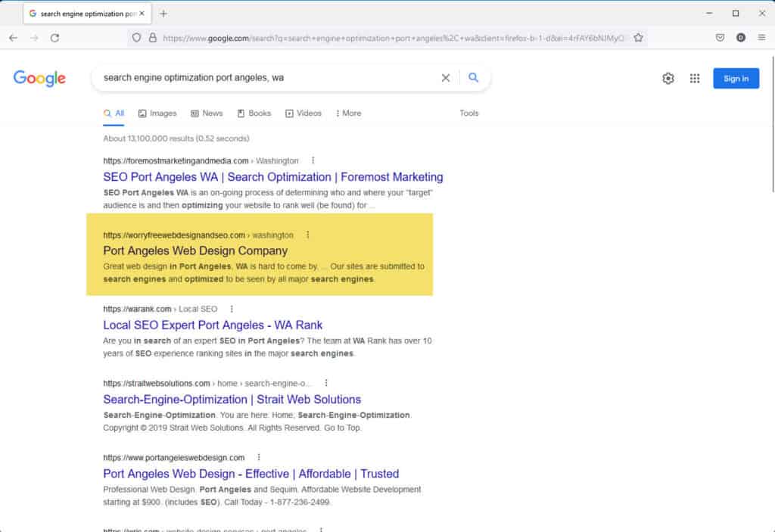Open the Pocket save icon
The height and width of the screenshot is (532, 775).
(721, 38)
